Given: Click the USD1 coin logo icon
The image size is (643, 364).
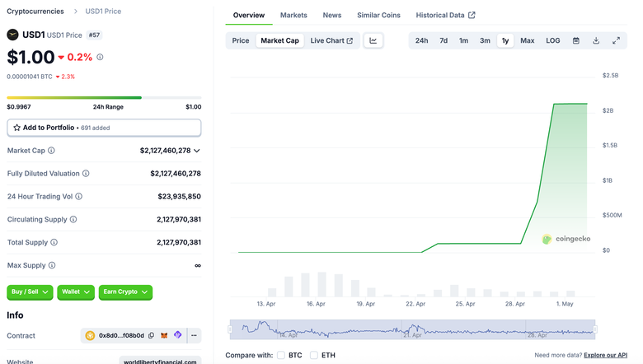Looking at the screenshot, I should 12,35.
